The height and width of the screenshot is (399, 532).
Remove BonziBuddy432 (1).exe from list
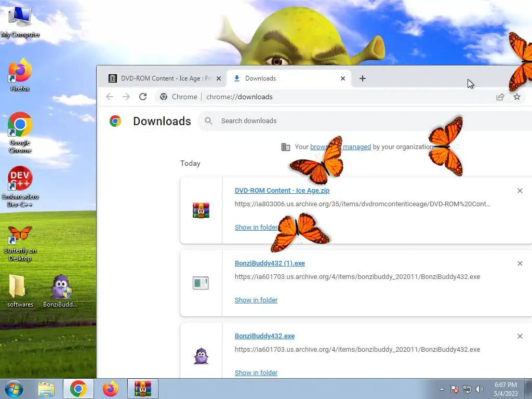point(520,263)
